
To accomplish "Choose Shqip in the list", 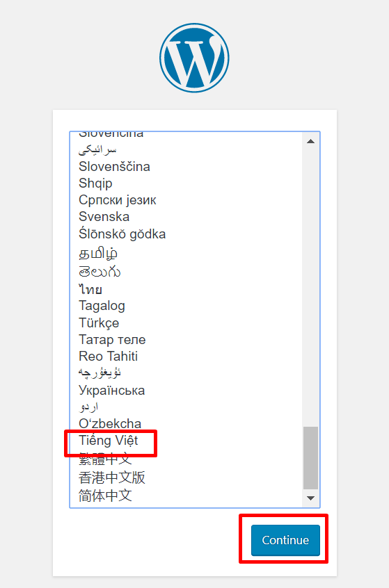I will (95, 183).
